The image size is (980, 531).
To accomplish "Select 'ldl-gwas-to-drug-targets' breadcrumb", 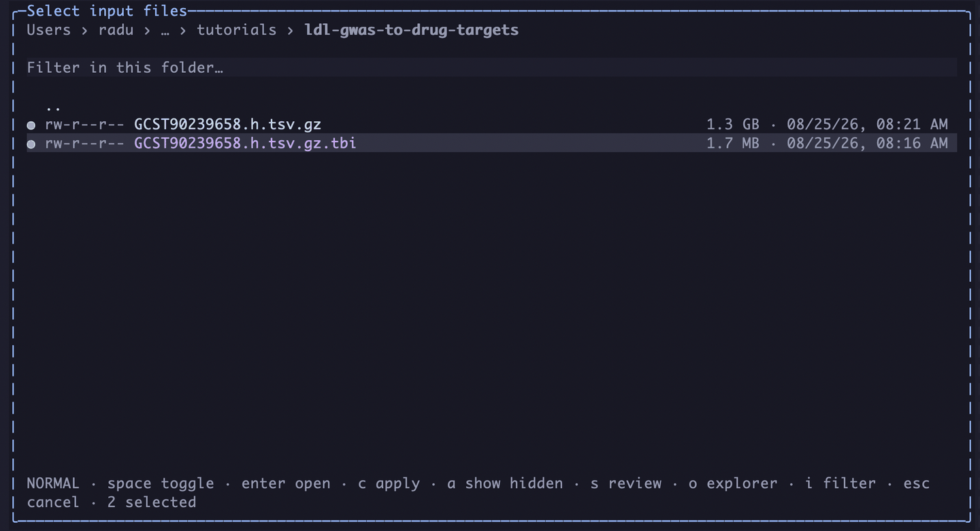I will 411,30.
